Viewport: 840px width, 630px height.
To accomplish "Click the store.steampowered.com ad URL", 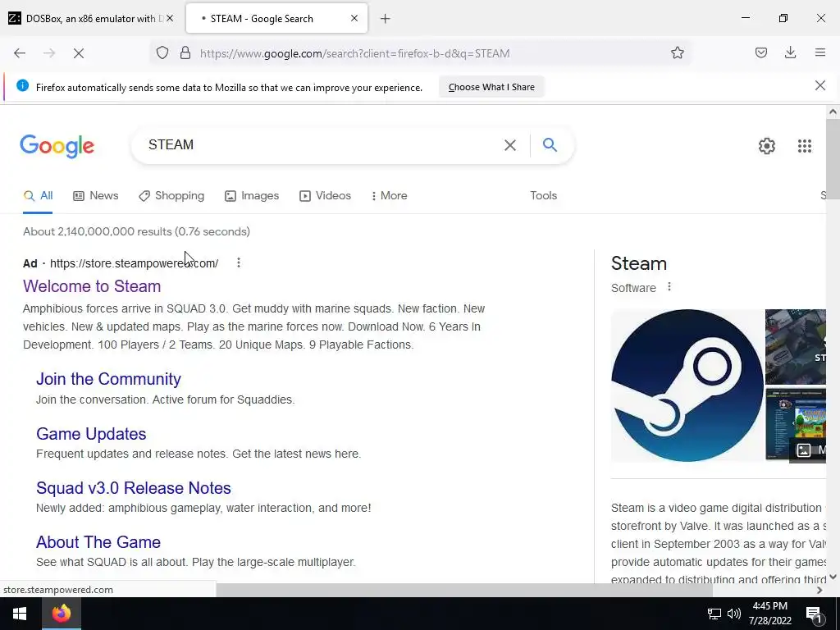I will [x=134, y=263].
